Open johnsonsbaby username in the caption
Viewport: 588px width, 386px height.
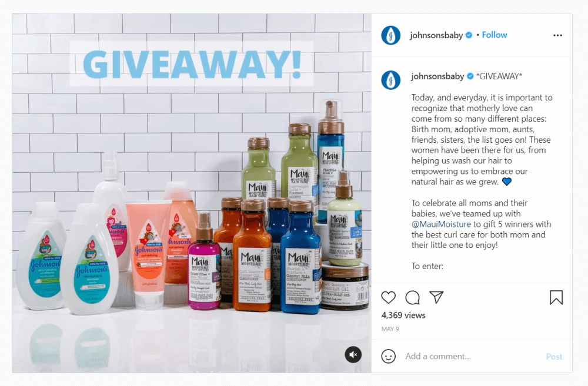(437, 76)
